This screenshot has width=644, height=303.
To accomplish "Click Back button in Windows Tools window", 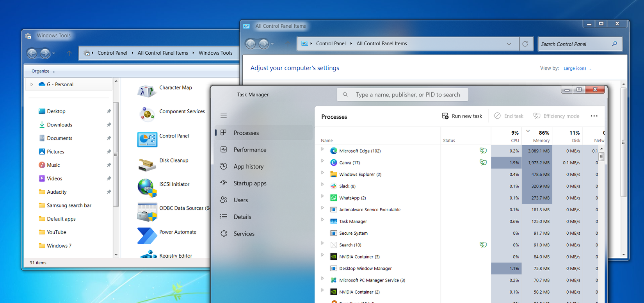I will (x=32, y=53).
